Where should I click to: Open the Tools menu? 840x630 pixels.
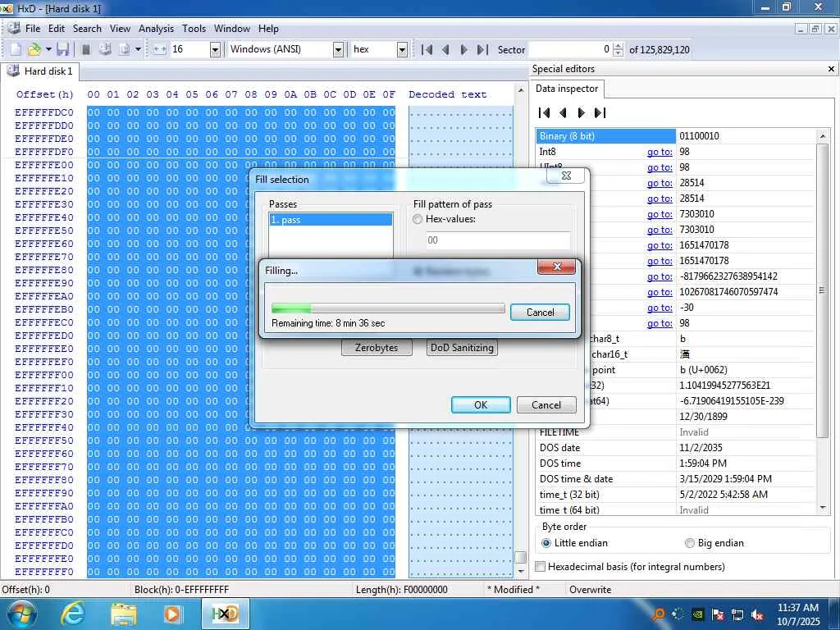click(194, 29)
